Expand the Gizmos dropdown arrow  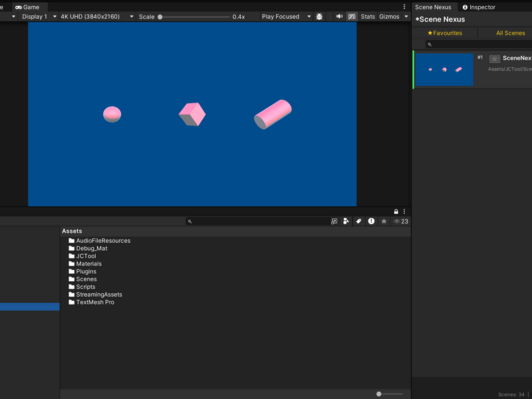(x=406, y=16)
